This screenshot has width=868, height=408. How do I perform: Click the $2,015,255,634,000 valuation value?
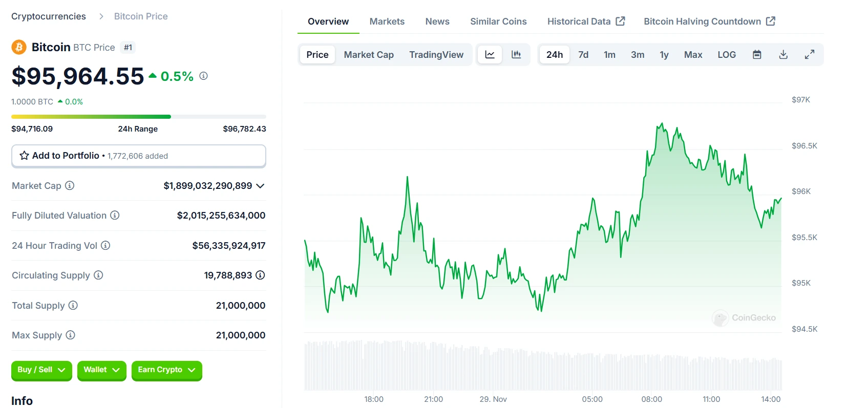click(x=221, y=216)
